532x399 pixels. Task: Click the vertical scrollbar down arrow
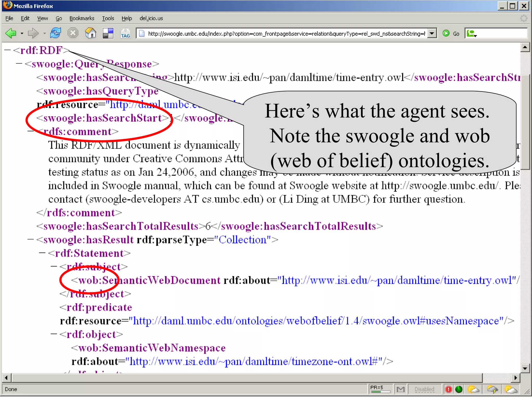coord(525,368)
